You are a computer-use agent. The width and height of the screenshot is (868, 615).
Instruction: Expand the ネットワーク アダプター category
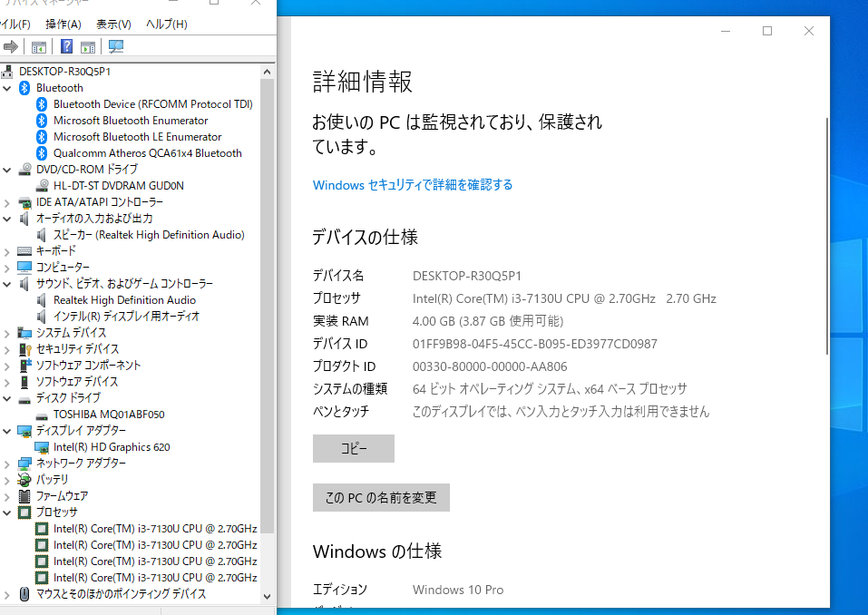coord(6,464)
